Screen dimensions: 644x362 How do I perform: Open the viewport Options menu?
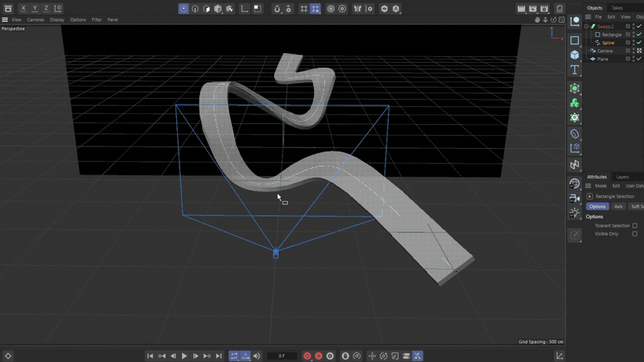click(78, 19)
